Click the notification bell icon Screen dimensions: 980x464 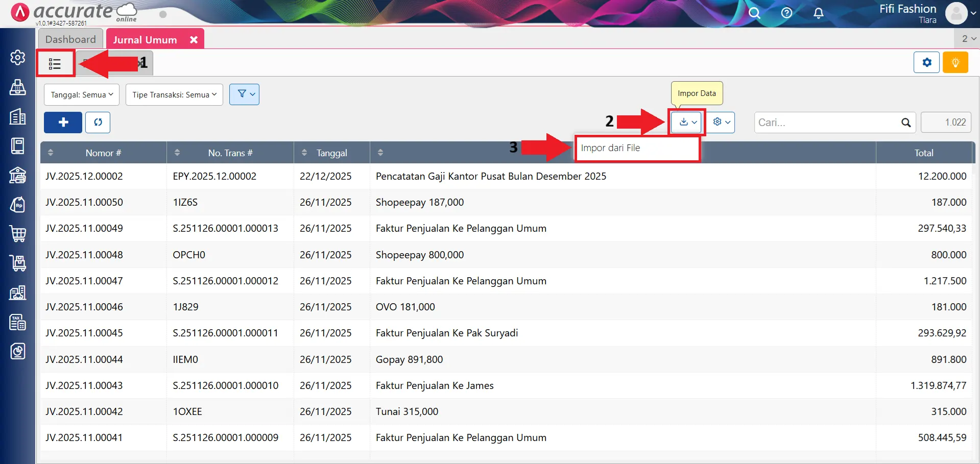pyautogui.click(x=818, y=13)
